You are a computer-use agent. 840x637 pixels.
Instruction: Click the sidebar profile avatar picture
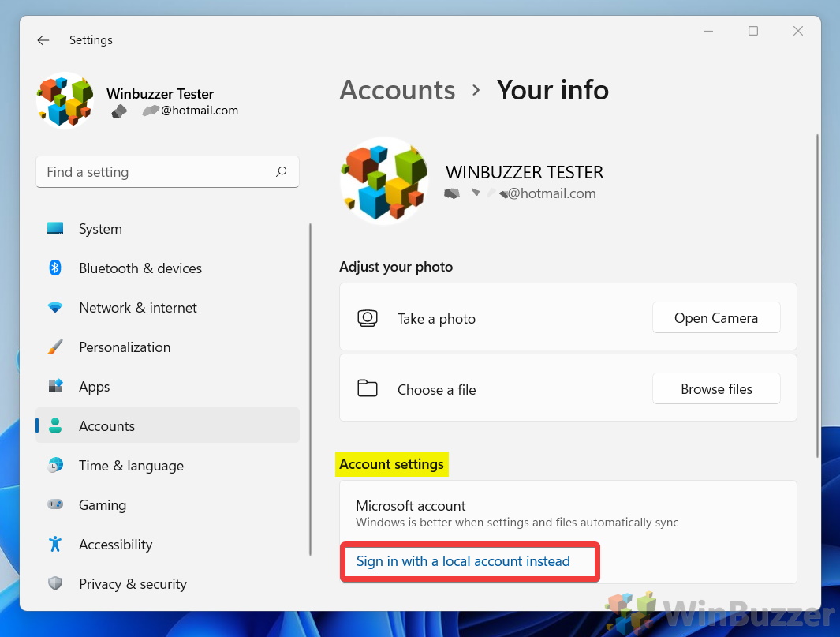pyautogui.click(x=65, y=101)
